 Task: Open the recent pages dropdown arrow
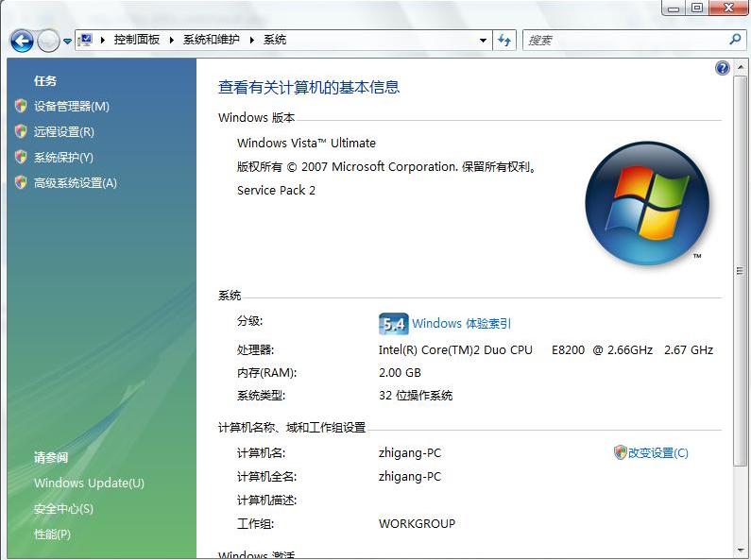click(x=67, y=42)
